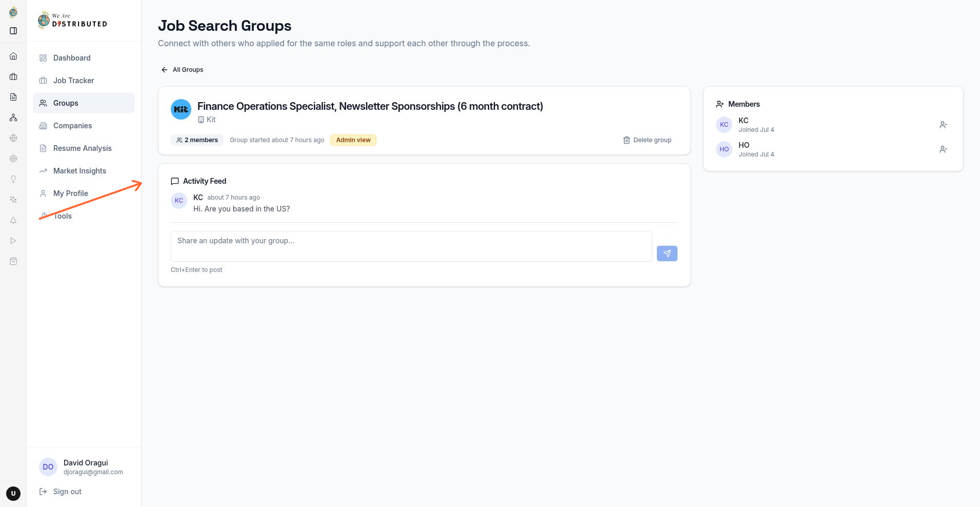Open the network hierarchy icon in the icon strip

pyautogui.click(x=13, y=118)
